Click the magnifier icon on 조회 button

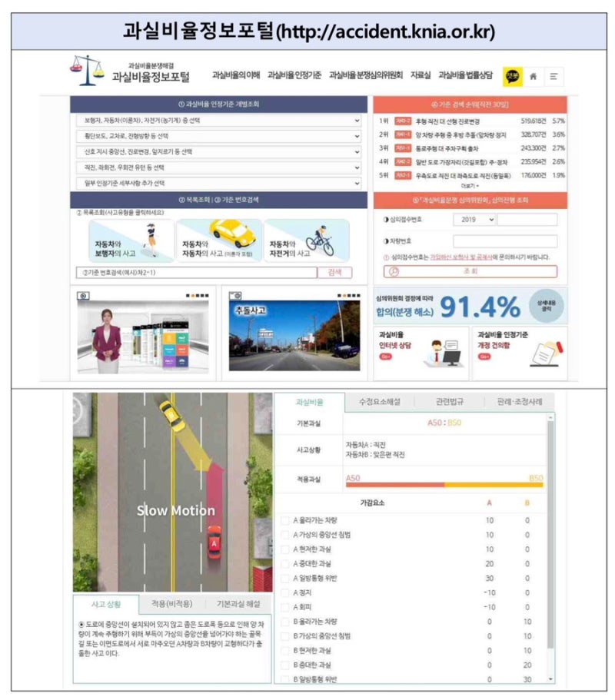[394, 271]
